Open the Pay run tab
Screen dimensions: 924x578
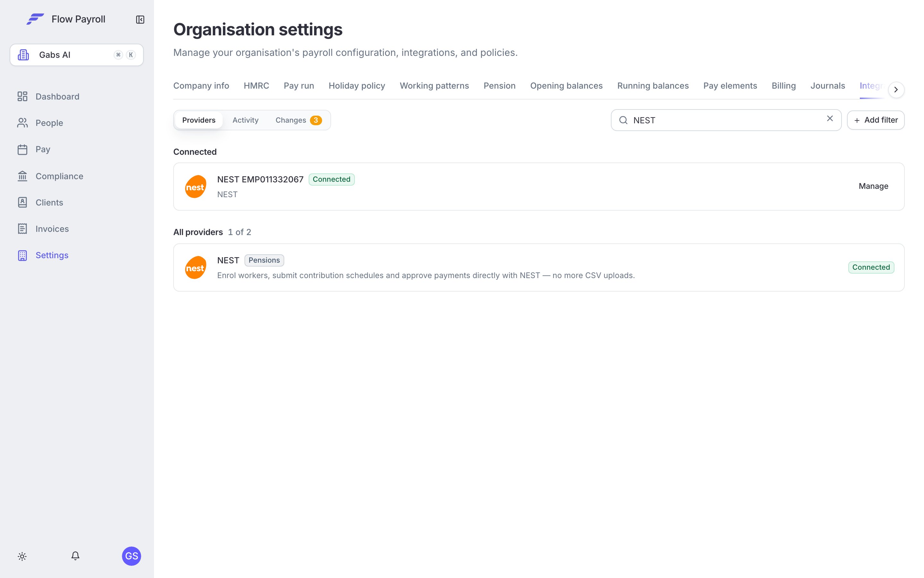point(299,86)
